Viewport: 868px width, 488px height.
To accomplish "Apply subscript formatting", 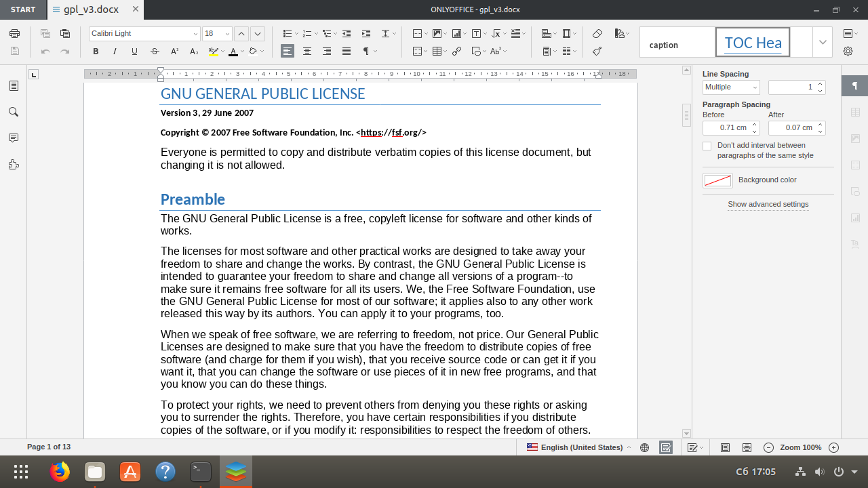I will tap(194, 52).
